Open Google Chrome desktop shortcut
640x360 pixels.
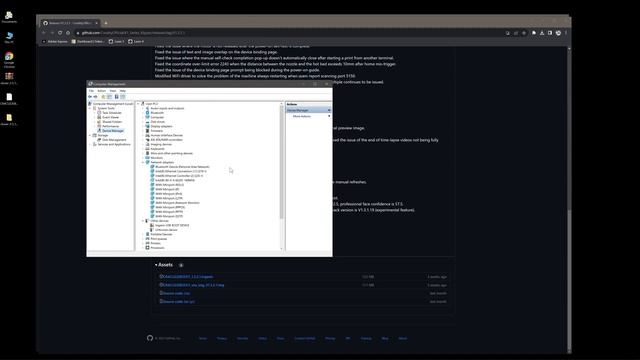click(9, 59)
